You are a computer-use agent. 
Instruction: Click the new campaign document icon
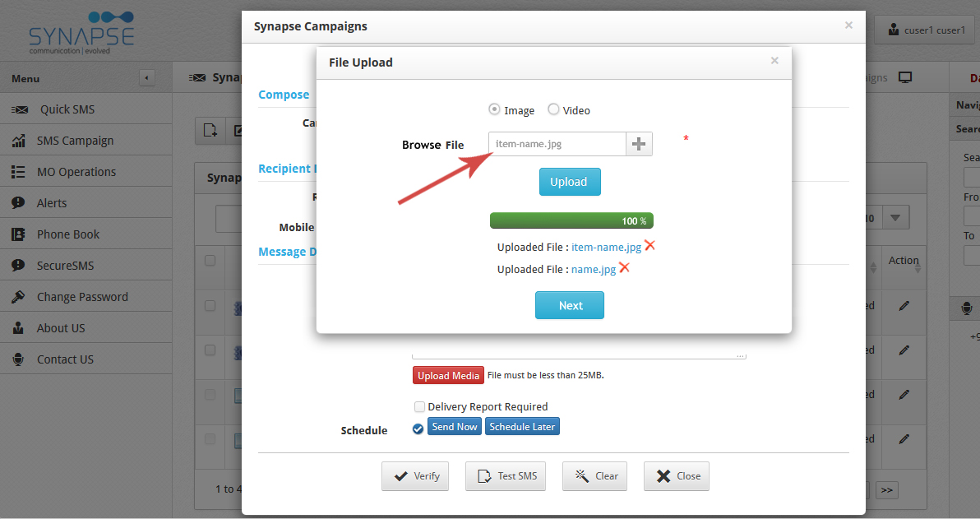(x=210, y=130)
